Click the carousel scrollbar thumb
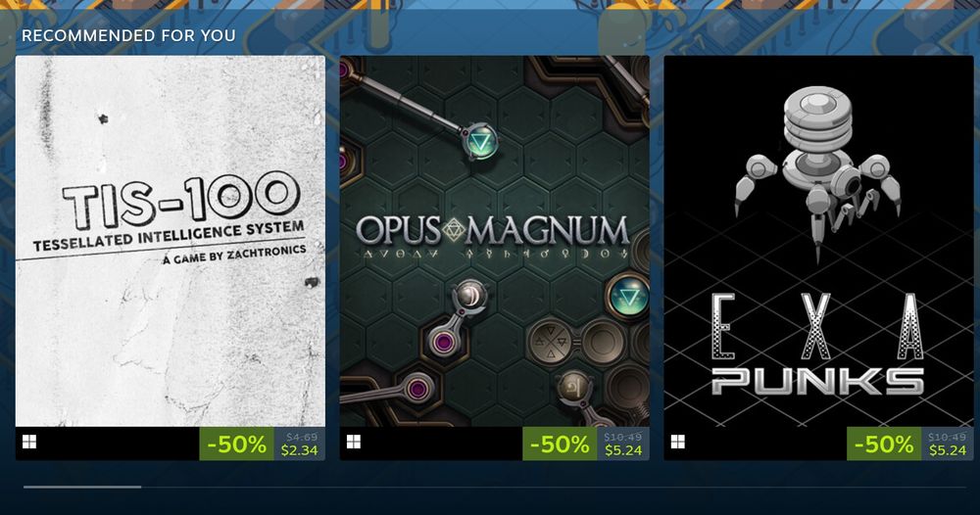Viewport: 980px width, 515px height. click(x=82, y=487)
